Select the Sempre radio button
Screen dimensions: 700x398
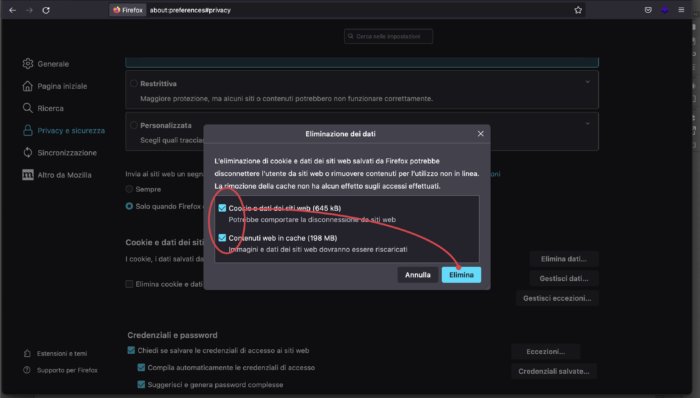coord(129,189)
